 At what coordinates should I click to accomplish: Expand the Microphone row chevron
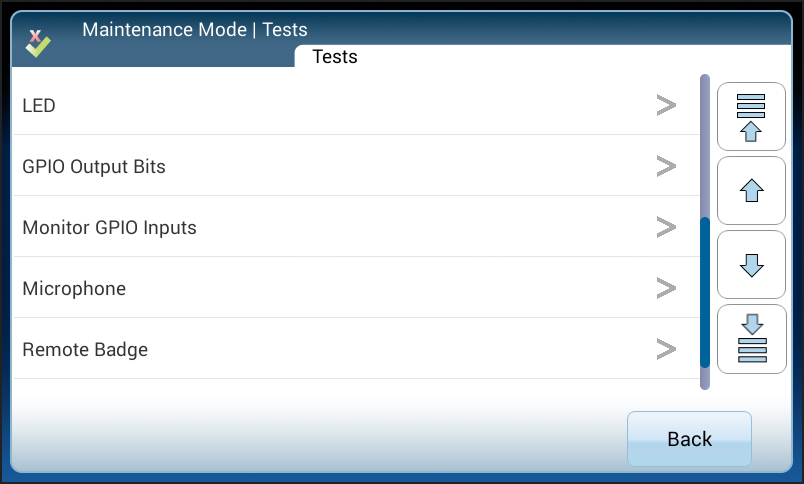[x=666, y=288]
